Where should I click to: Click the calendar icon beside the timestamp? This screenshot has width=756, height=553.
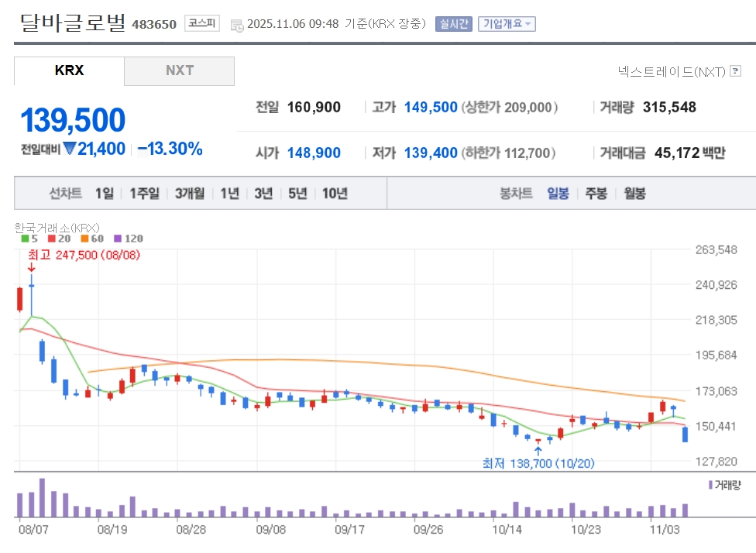(237, 24)
